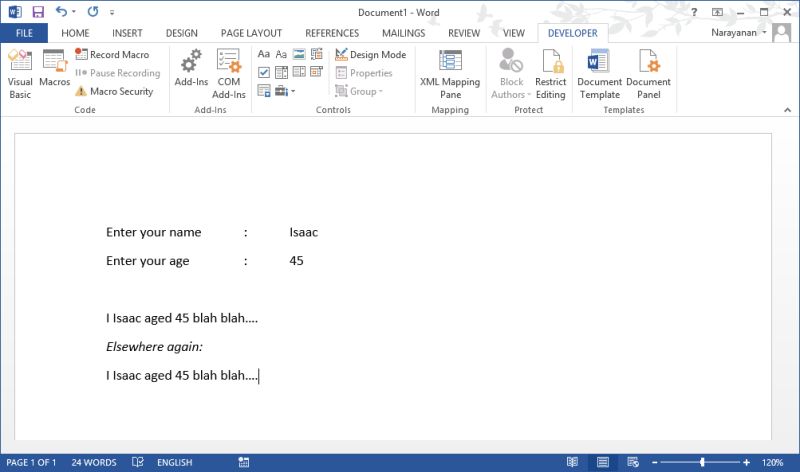Insert a Picture content control
This screenshot has height=472, width=800.
coord(299,54)
